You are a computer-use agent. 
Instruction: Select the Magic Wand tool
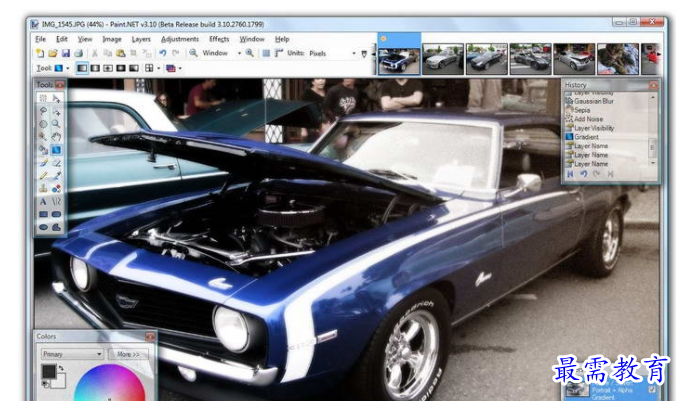pos(43,137)
